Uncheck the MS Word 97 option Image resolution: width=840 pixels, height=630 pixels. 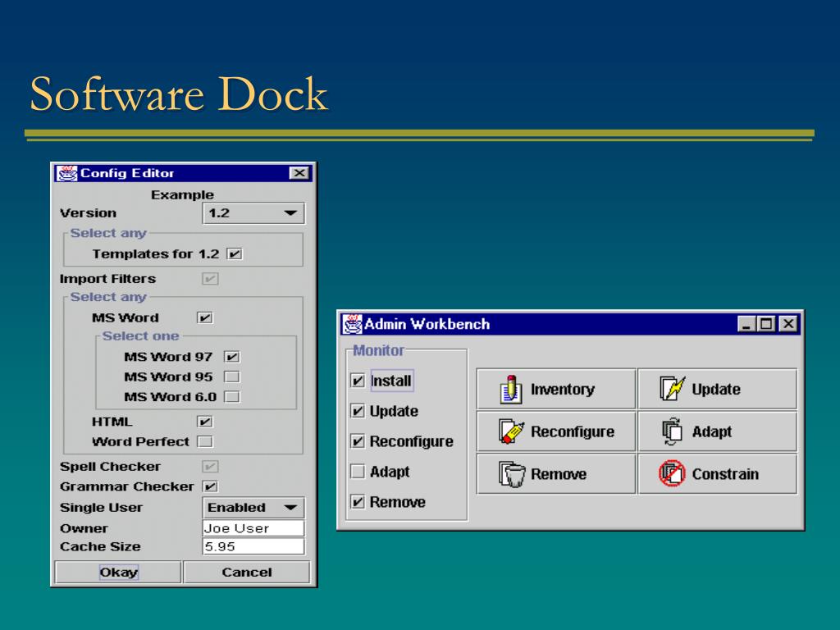pos(231,357)
